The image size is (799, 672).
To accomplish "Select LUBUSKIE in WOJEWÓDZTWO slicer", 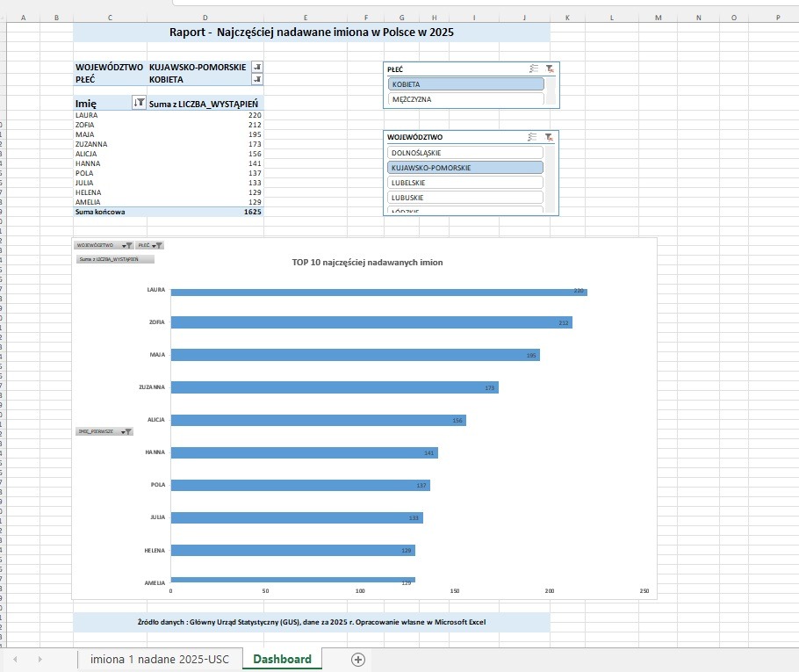I will coord(465,198).
